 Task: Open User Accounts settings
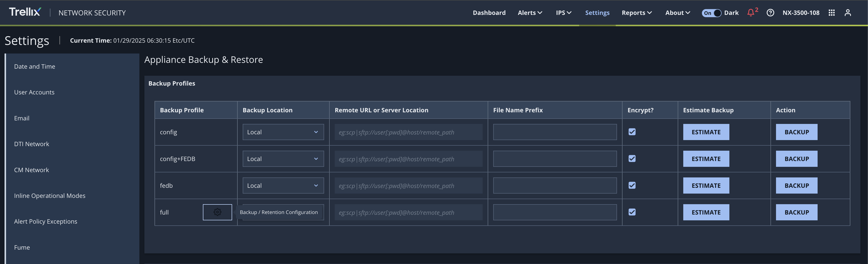(34, 92)
